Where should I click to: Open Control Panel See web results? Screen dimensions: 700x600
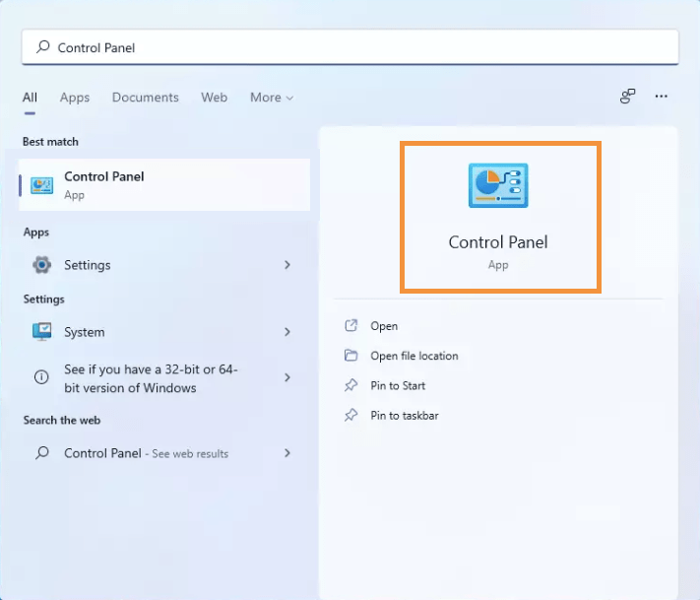tap(164, 453)
